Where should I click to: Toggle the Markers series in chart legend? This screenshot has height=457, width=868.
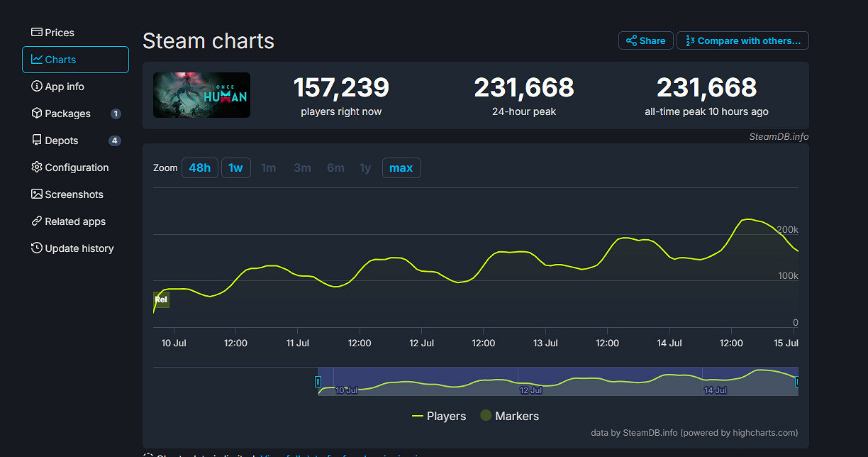[x=509, y=416]
